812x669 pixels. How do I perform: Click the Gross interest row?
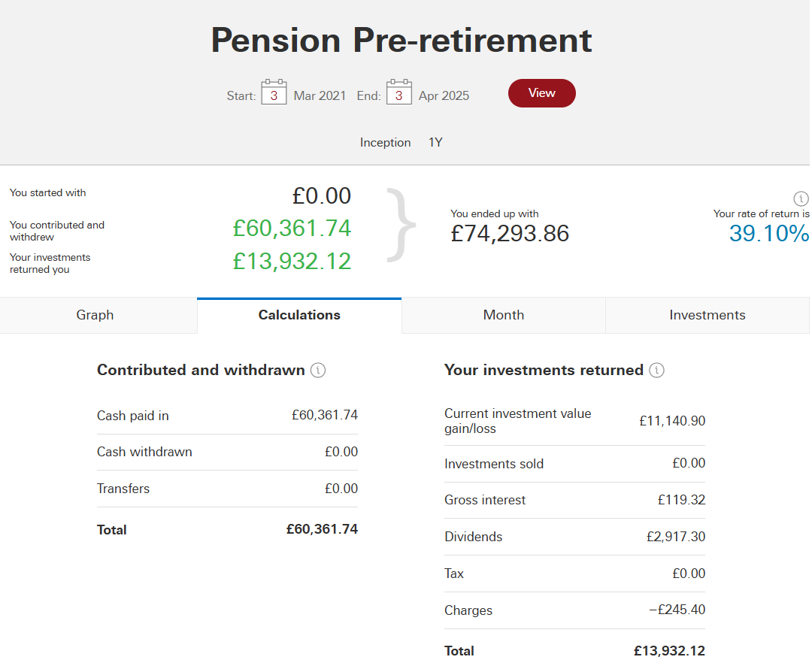point(575,500)
